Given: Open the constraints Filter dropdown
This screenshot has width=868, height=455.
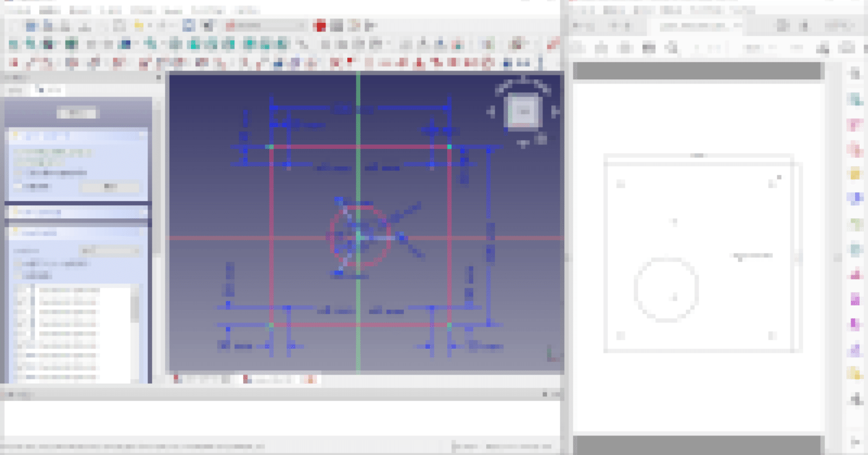Looking at the screenshot, I should 110,250.
